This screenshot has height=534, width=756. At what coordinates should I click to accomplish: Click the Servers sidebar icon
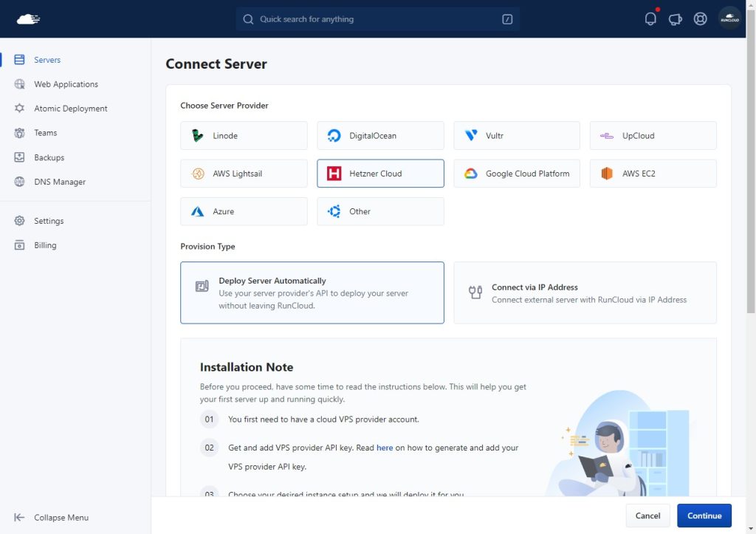(x=20, y=60)
